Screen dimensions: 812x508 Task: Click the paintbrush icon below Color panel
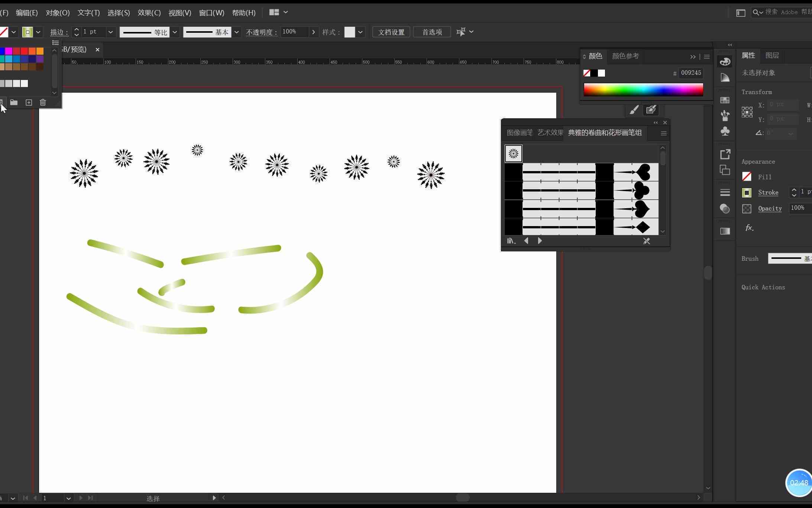(x=634, y=110)
